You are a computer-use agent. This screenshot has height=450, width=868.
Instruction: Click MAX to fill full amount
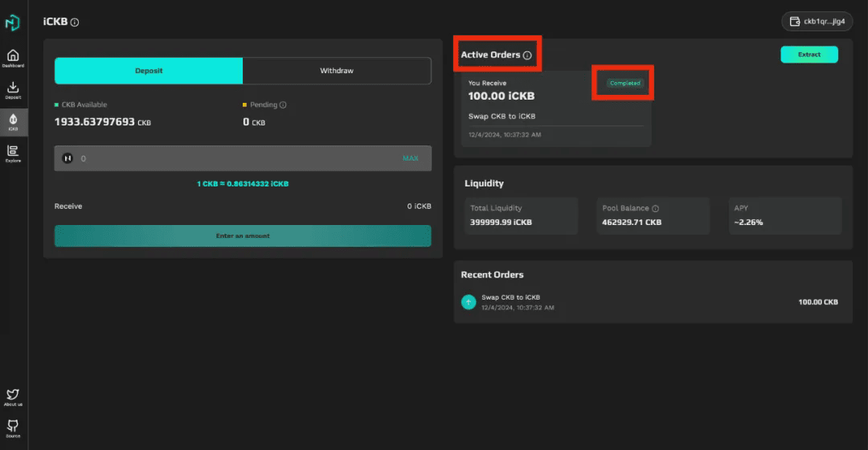pyautogui.click(x=410, y=158)
